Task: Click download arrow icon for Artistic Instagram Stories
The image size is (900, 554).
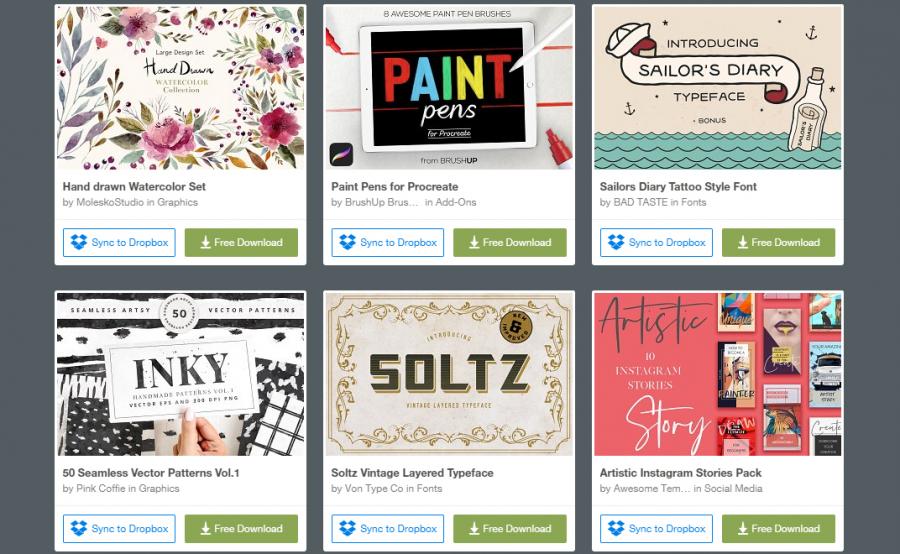Action: tap(743, 529)
